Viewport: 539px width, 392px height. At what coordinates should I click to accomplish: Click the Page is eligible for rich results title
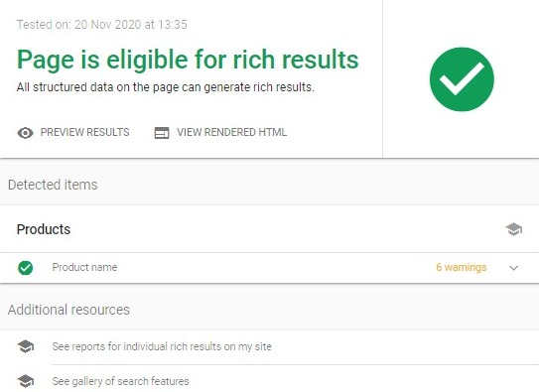click(188, 60)
